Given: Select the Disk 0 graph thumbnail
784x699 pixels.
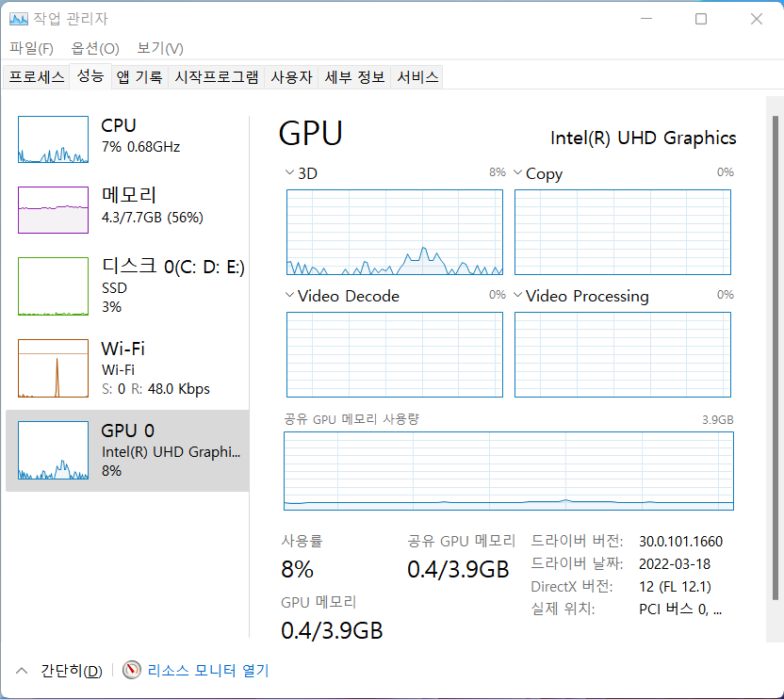Looking at the screenshot, I should pyautogui.click(x=53, y=286).
